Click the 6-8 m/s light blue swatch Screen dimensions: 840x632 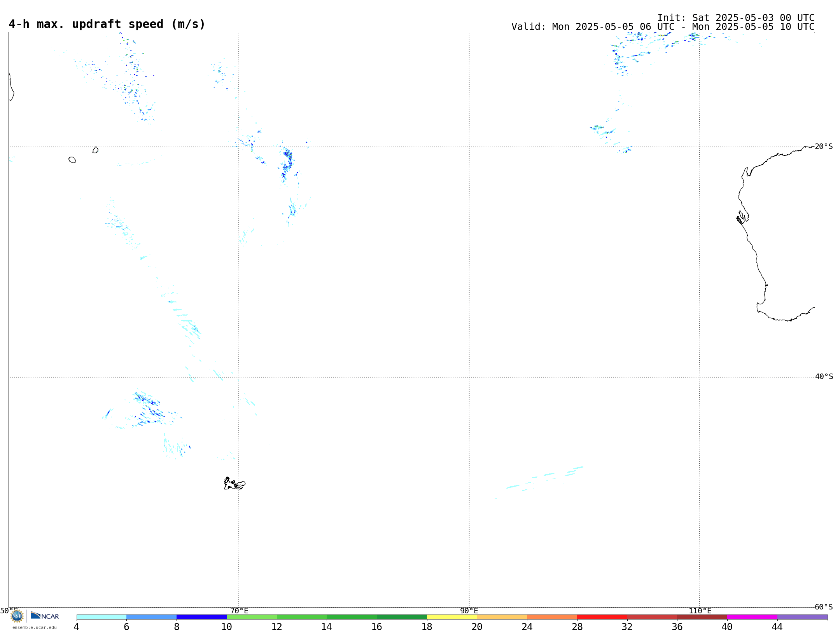click(x=152, y=617)
